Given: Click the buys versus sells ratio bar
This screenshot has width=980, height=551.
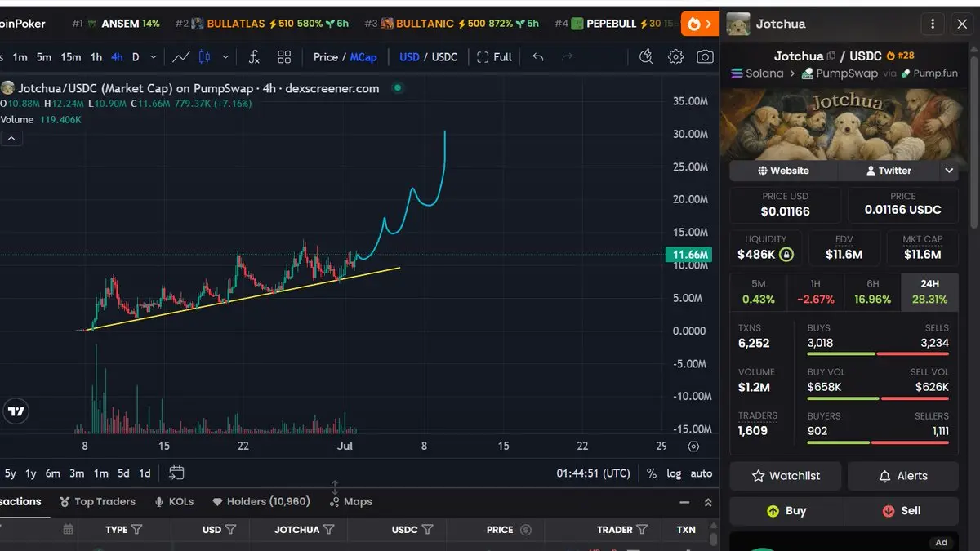Looking at the screenshot, I should (878, 354).
